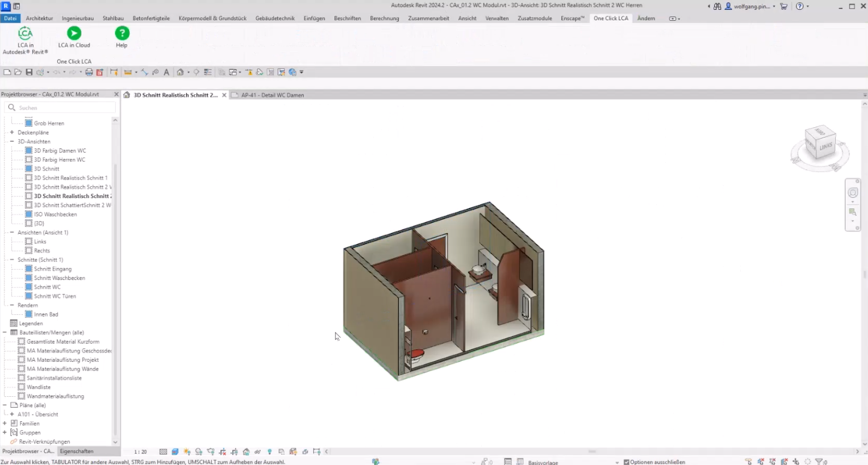Click the Save icon in quick access toolbar
This screenshot has width=868, height=465.
(x=29, y=72)
